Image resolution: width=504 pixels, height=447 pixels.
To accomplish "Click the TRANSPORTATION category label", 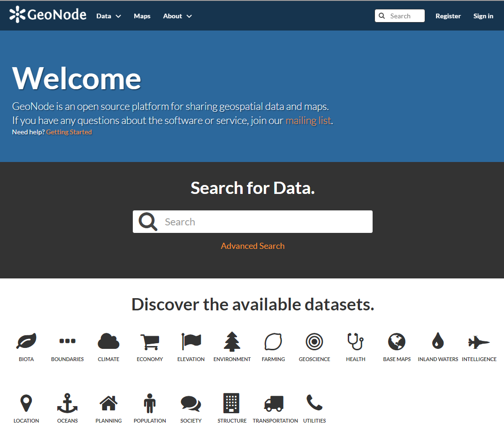I will 275,421.
